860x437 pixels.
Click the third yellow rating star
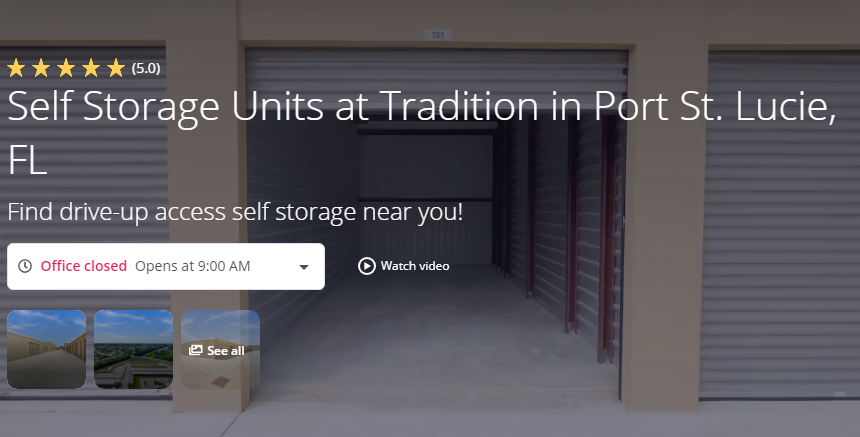[x=66, y=68]
